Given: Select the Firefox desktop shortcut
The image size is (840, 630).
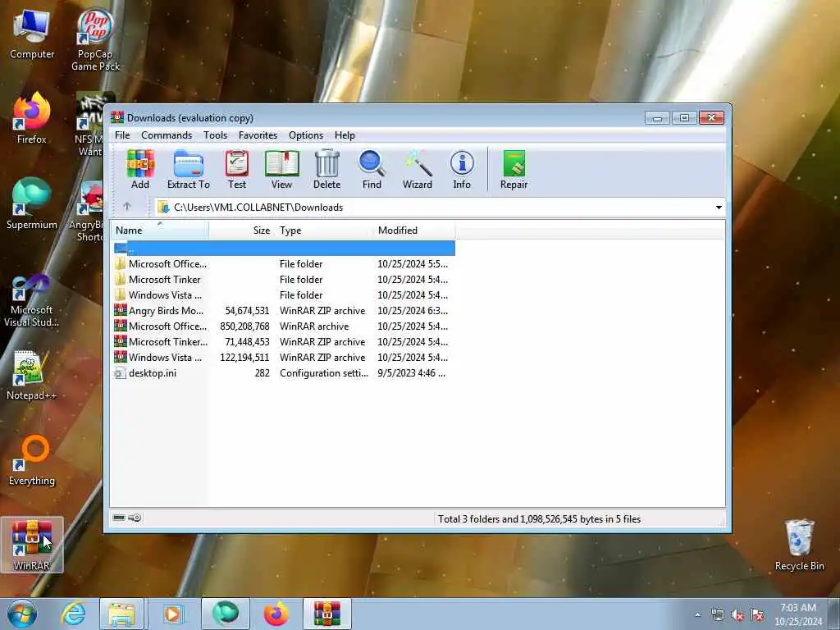Looking at the screenshot, I should pos(32,118).
